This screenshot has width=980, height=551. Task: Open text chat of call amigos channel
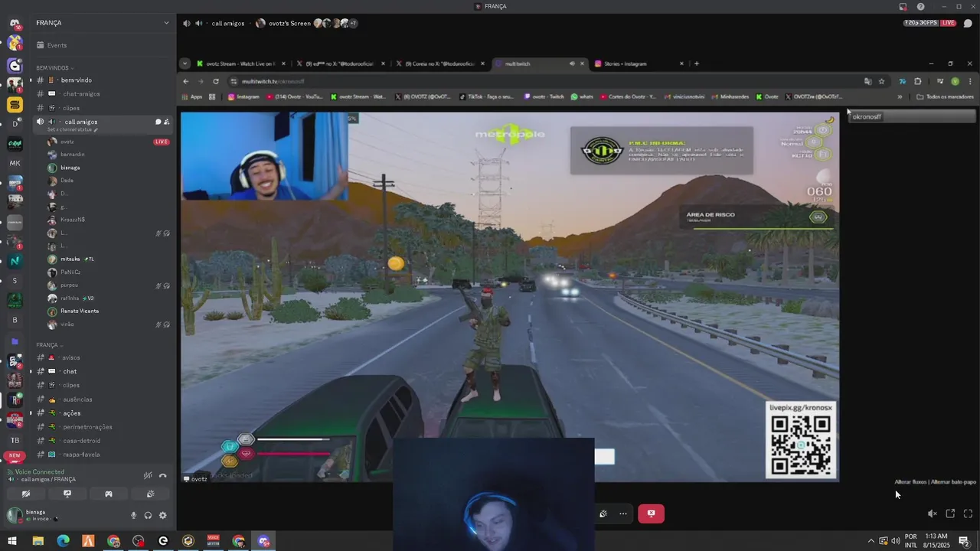pyautogui.click(x=158, y=122)
